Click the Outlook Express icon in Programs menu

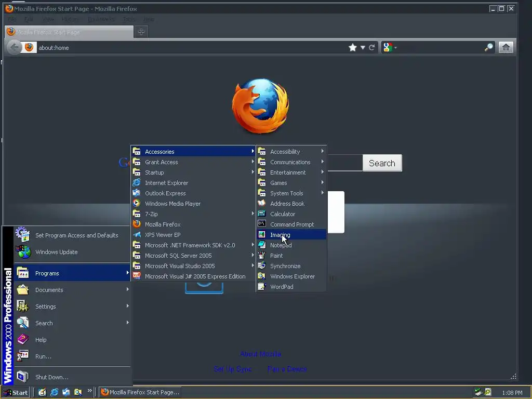pyautogui.click(x=137, y=193)
